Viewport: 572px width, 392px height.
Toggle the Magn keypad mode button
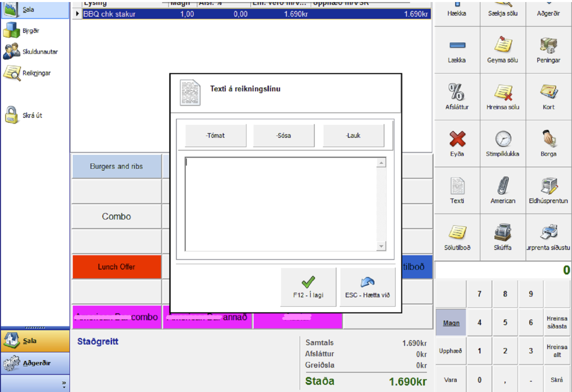(x=451, y=323)
